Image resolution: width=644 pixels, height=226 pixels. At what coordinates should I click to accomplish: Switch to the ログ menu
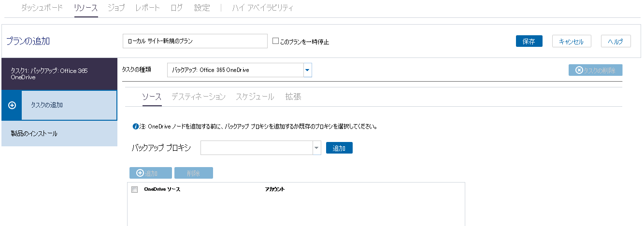point(177,8)
